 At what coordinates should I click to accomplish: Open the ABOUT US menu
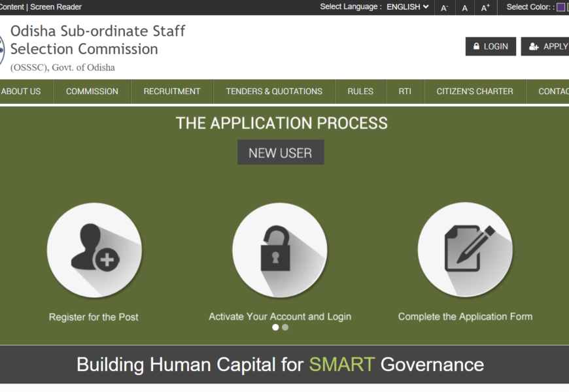click(x=21, y=91)
